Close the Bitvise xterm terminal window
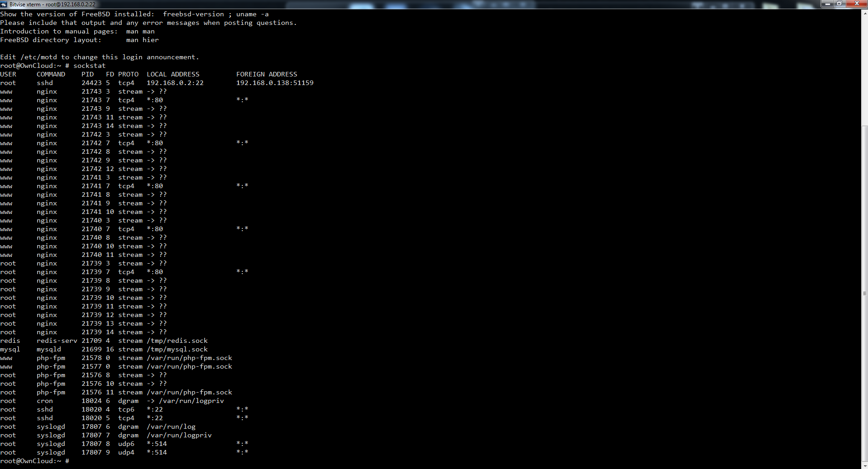 [x=856, y=4]
